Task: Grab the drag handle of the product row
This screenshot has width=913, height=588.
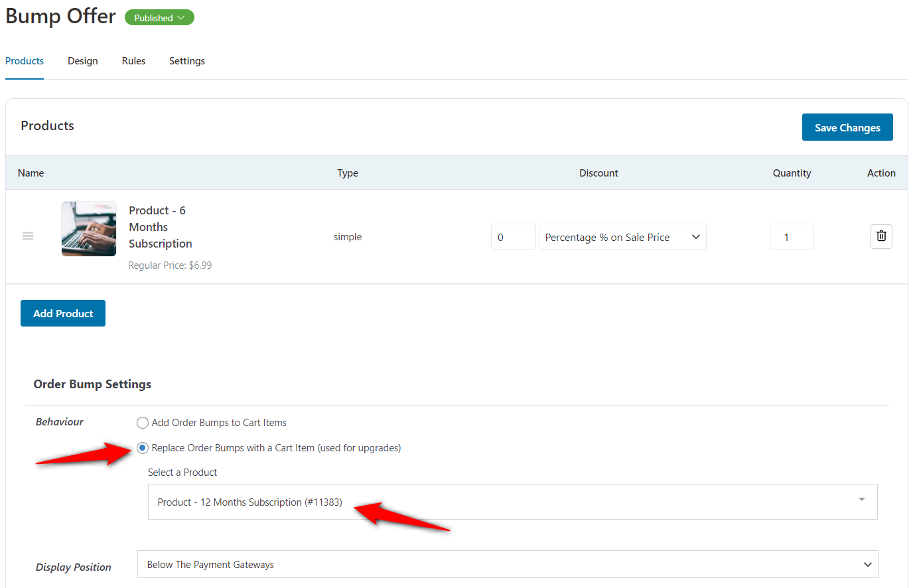Action: point(28,236)
